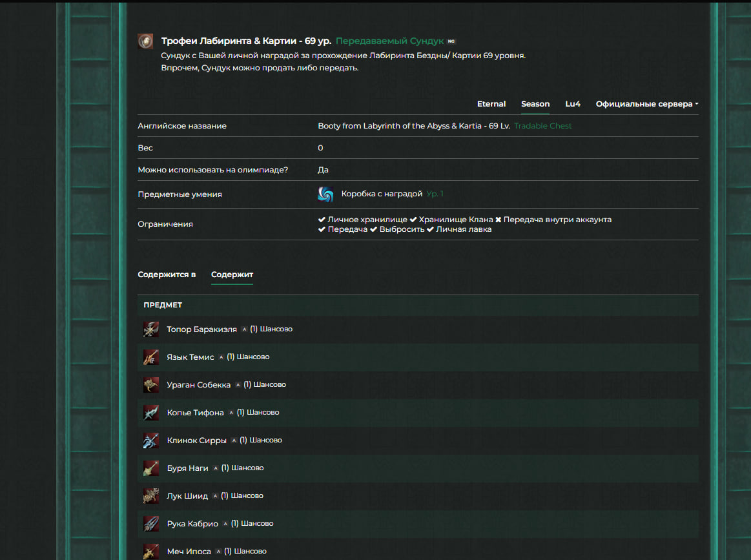Open the Меч Ипоса item link
Screen dimensions: 751x560
tap(189, 552)
